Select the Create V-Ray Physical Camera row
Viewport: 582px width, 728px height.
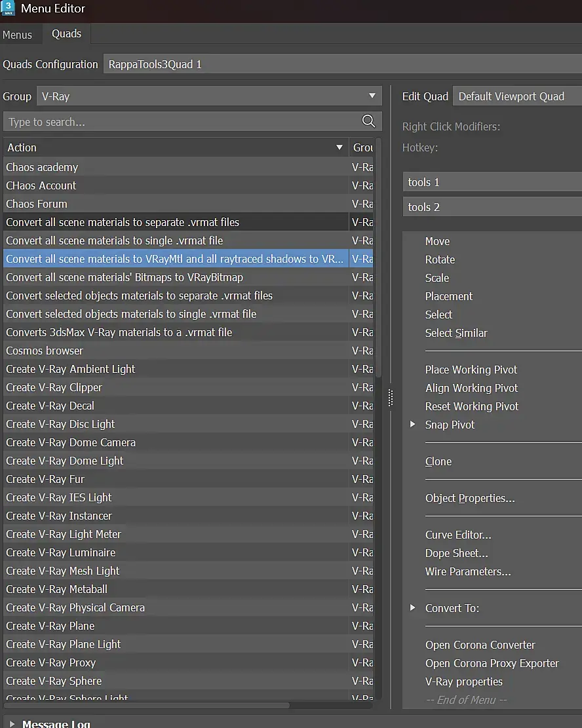(x=189, y=607)
